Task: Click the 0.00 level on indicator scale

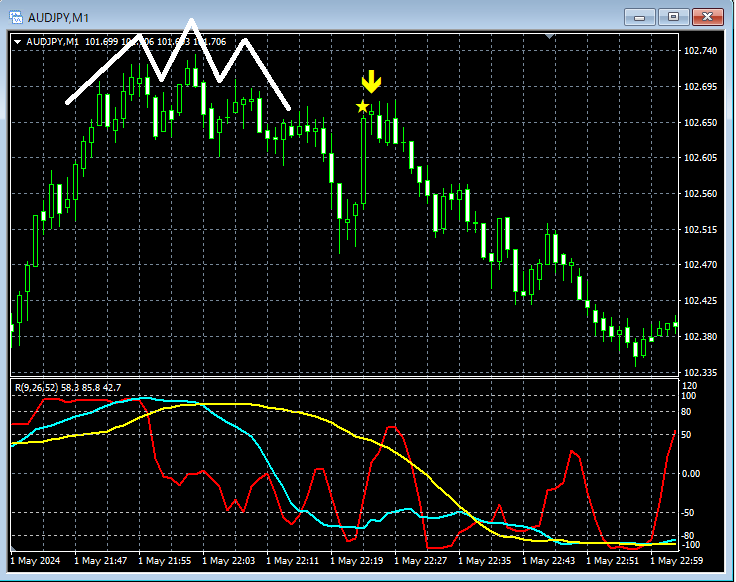Action: (x=690, y=474)
